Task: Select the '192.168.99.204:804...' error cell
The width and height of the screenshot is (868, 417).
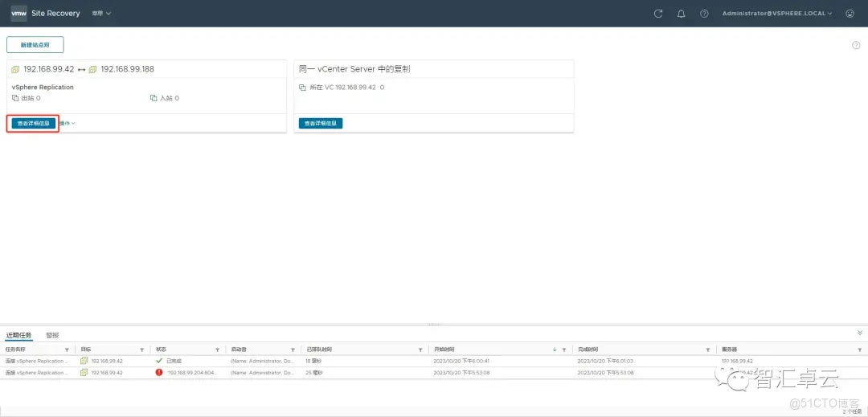Action: 192,373
